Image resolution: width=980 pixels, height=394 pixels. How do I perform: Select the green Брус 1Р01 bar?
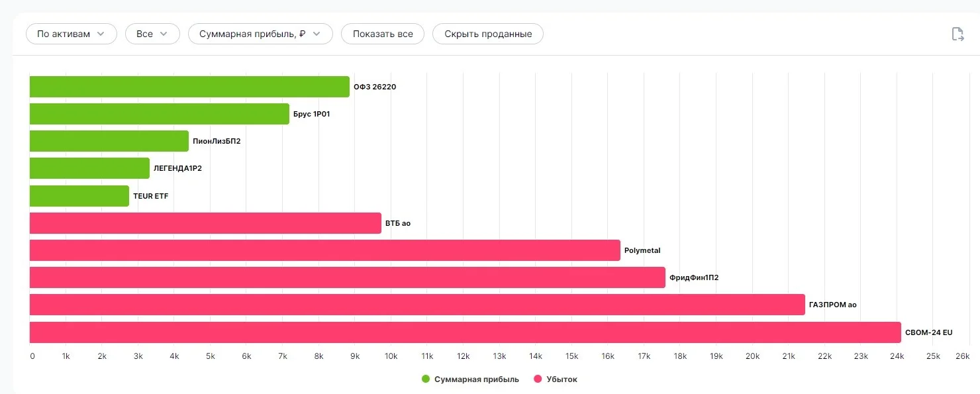click(160, 114)
